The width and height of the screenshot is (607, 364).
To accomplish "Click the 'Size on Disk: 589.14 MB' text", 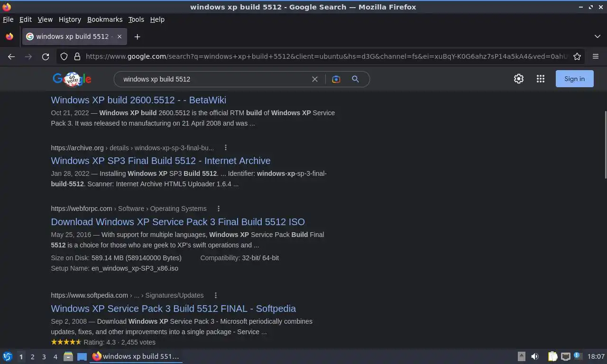I will pos(116,258).
